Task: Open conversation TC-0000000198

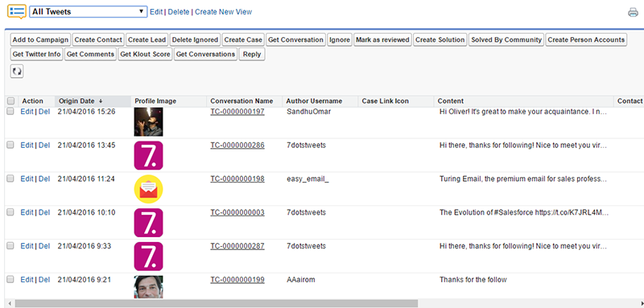Action: 237,179
